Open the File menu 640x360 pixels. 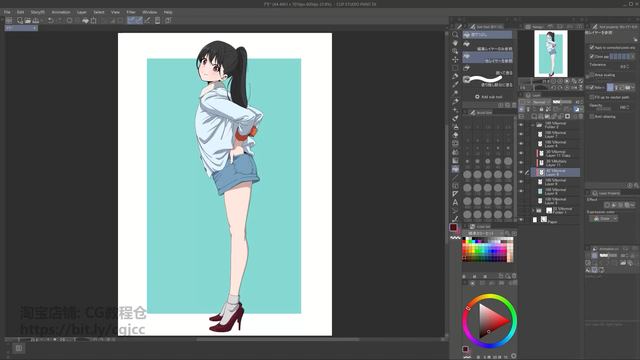click(x=7, y=12)
